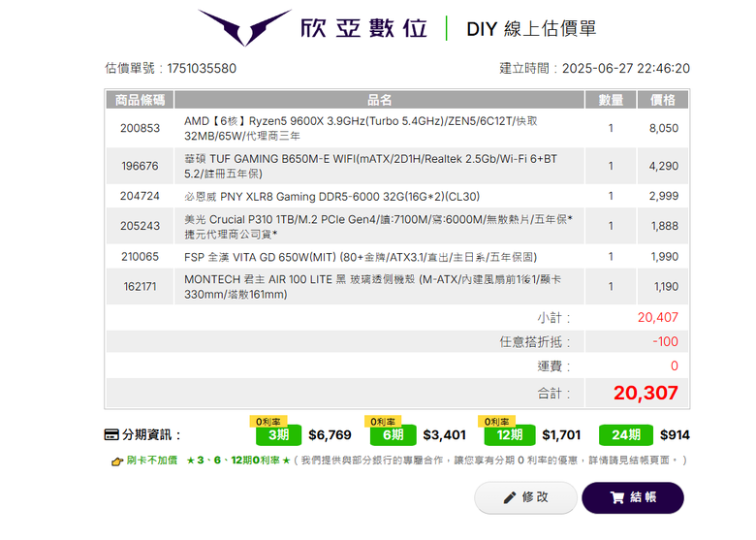Click the $3,401 installment amount
Screen dimensions: 756x540
pos(444,435)
